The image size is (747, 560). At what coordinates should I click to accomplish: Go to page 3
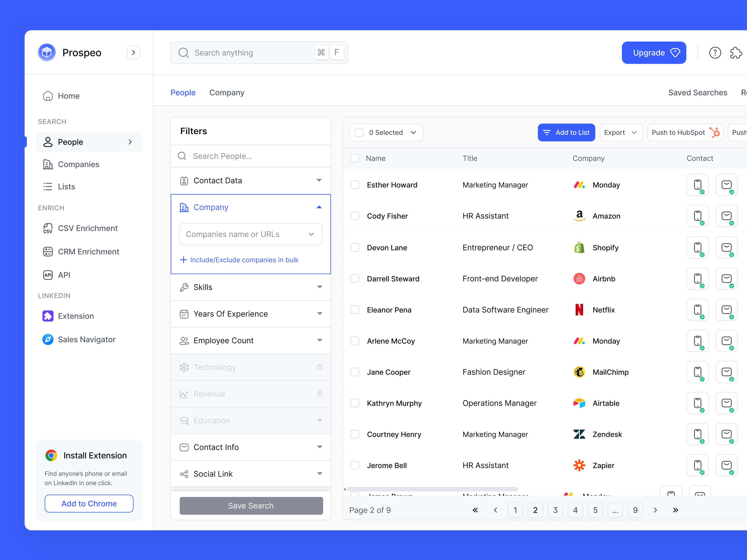point(555,510)
